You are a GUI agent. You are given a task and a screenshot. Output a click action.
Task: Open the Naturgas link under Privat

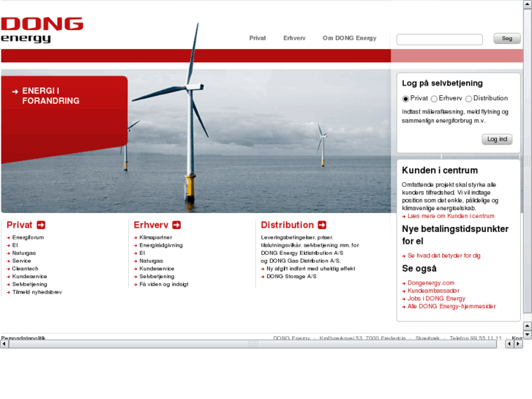coord(23,253)
